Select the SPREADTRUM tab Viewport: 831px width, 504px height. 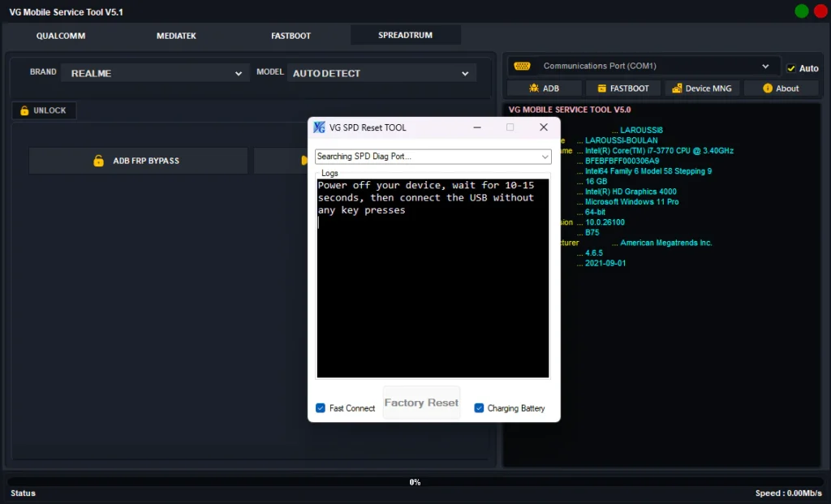(406, 35)
